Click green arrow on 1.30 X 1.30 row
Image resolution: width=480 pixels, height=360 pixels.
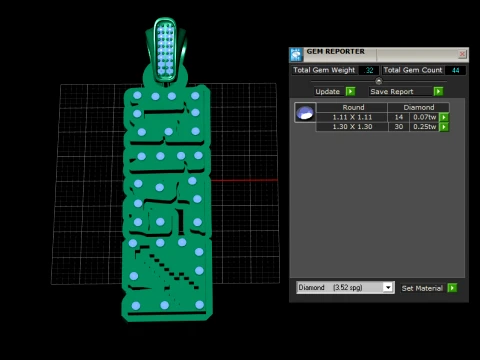(x=444, y=127)
